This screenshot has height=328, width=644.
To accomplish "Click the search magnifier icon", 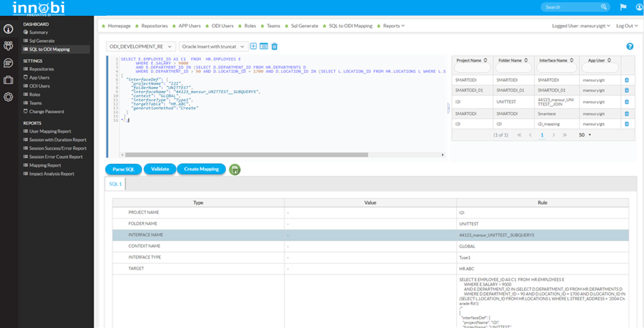I will (604, 6).
